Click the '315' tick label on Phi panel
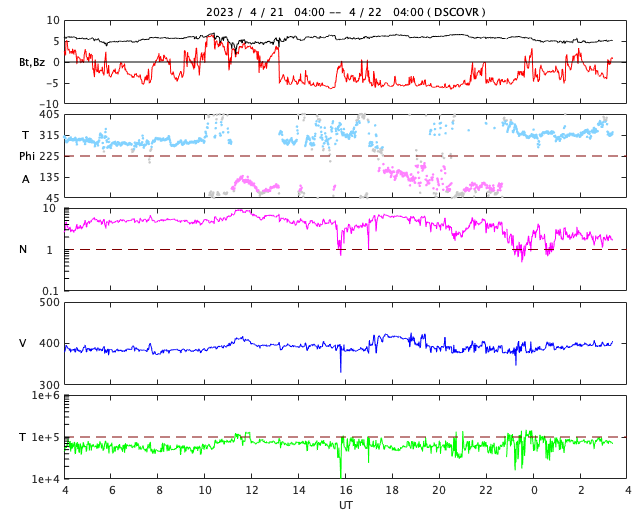Image resolution: width=640 pixels, height=512 pixels. coord(49,135)
